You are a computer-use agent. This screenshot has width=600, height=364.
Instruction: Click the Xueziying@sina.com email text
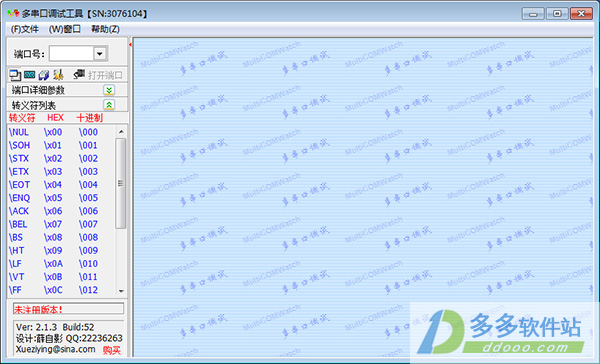(55, 349)
